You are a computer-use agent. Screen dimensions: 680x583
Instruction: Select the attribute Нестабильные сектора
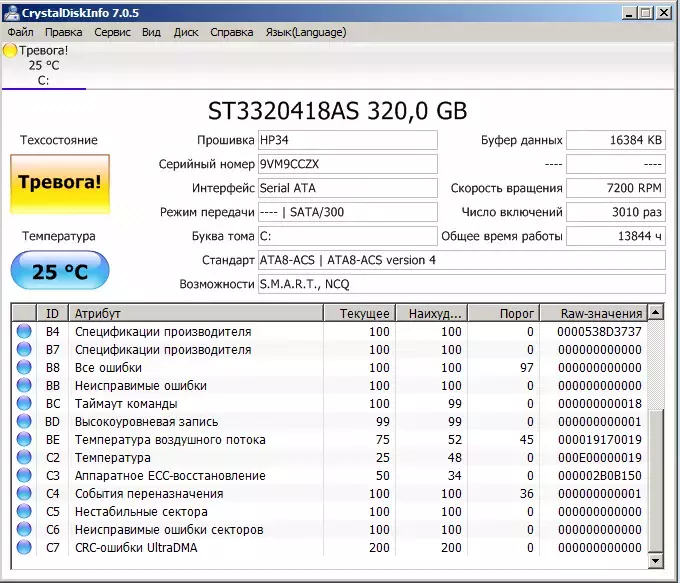[141, 511]
